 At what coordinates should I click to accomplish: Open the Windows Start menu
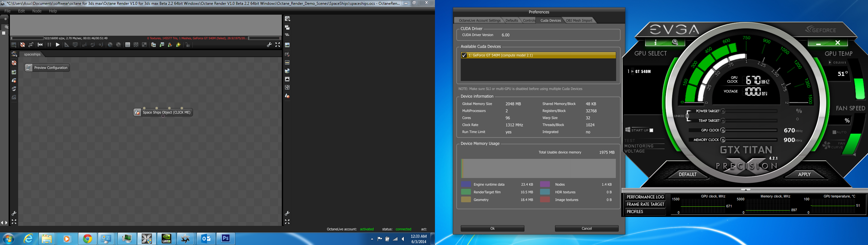(x=9, y=239)
